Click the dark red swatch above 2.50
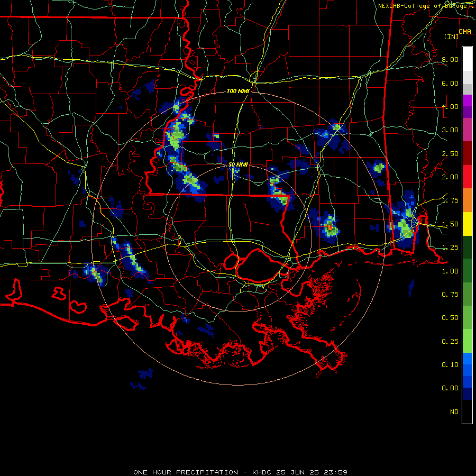Image resolution: width=476 pixels, height=476 pixels. [x=467, y=153]
